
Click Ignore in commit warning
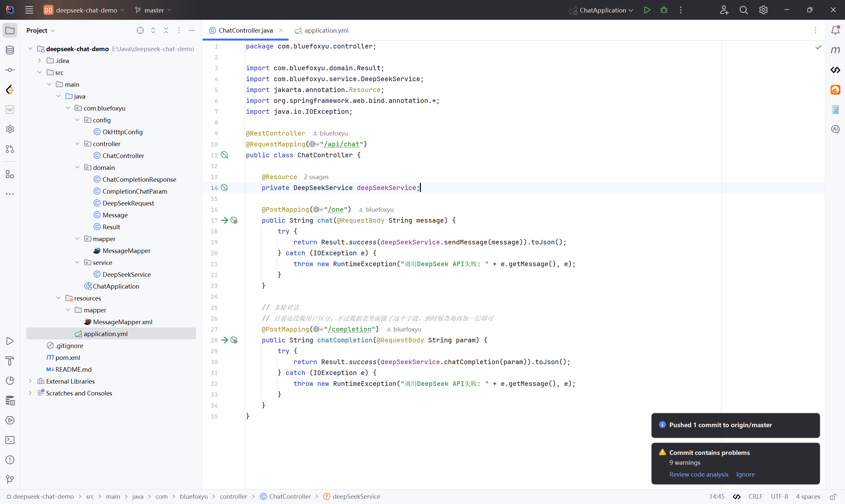tap(745, 474)
